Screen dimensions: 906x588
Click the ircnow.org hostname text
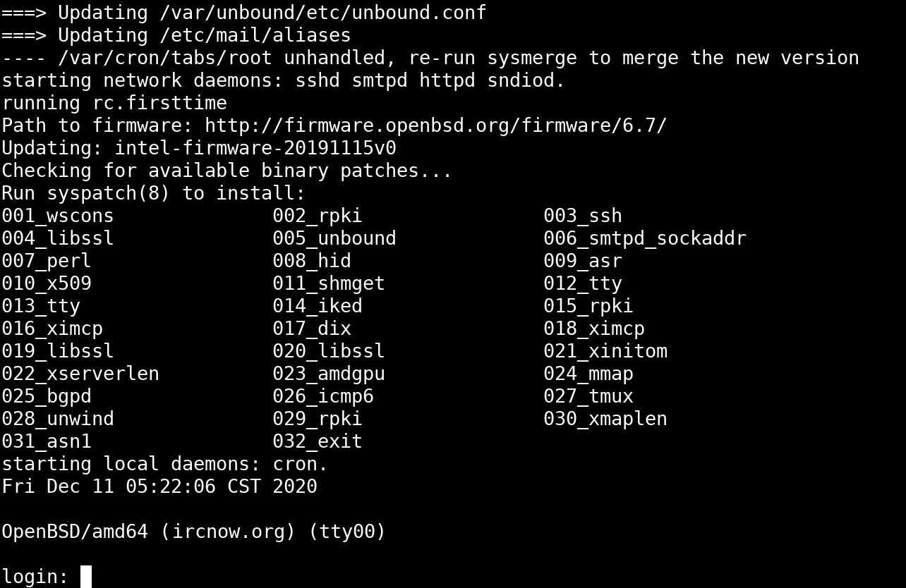point(227,531)
